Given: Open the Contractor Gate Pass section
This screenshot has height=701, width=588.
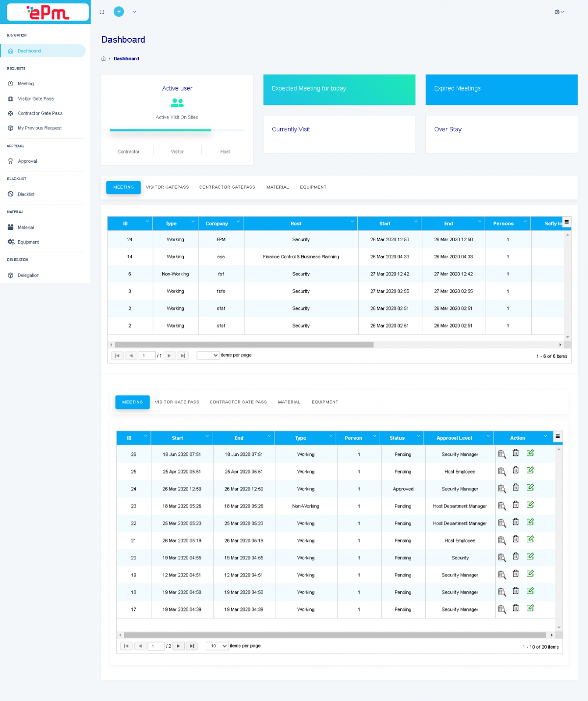Looking at the screenshot, I should pyautogui.click(x=40, y=113).
